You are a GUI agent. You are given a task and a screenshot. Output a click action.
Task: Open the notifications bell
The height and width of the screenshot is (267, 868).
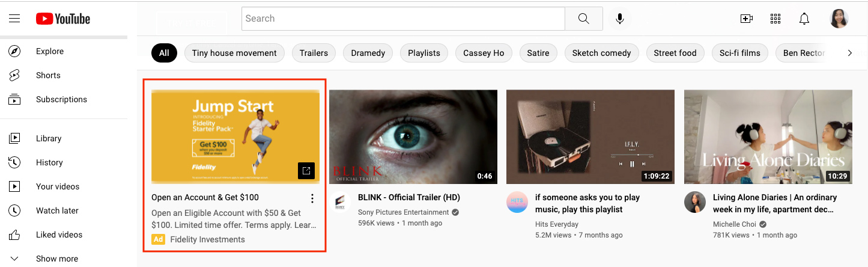point(804,19)
